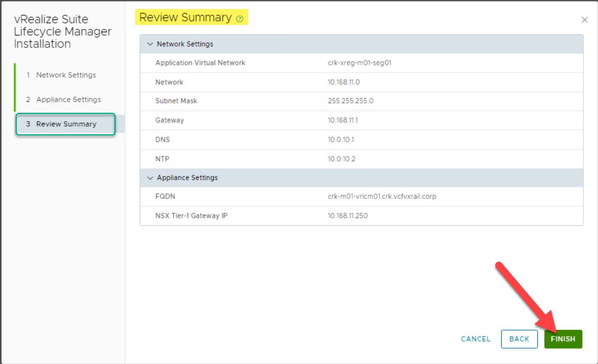Click the FQDN value crk-m01-vrlcm01.crk.vcfvxrail.corp
The width and height of the screenshot is (598, 364).
[382, 197]
